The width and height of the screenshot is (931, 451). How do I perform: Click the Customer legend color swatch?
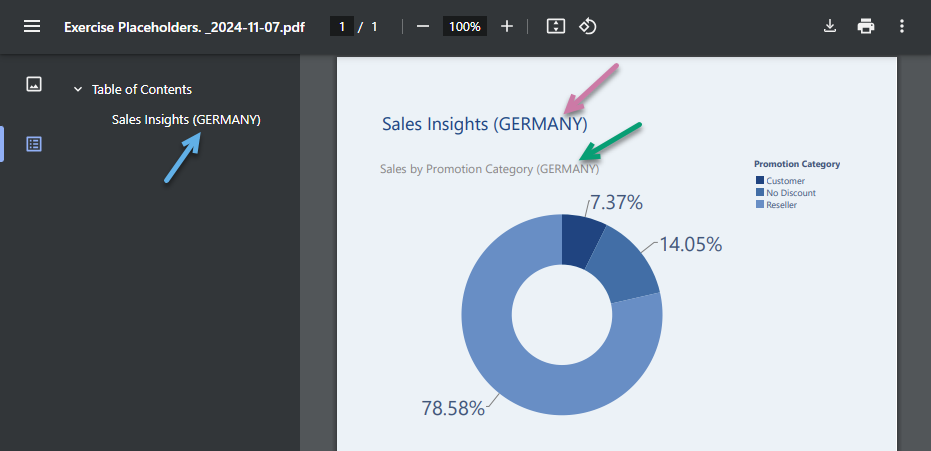point(759,180)
